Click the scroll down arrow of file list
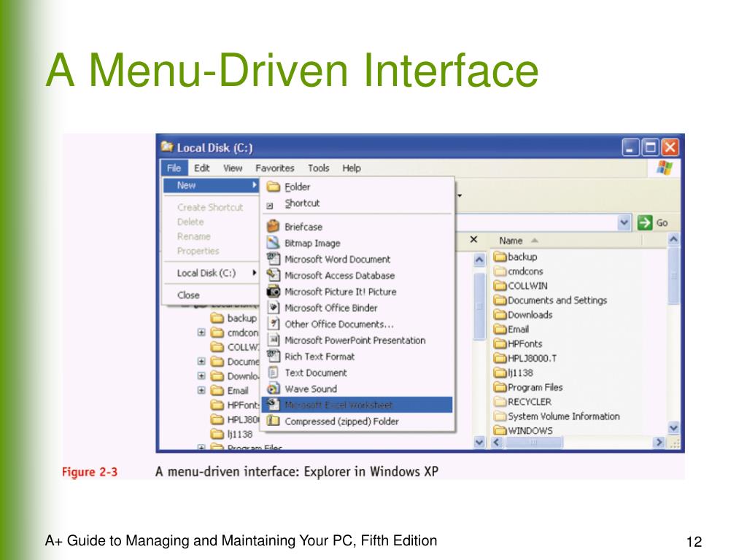This screenshot has width=747, height=560. pyautogui.click(x=673, y=427)
